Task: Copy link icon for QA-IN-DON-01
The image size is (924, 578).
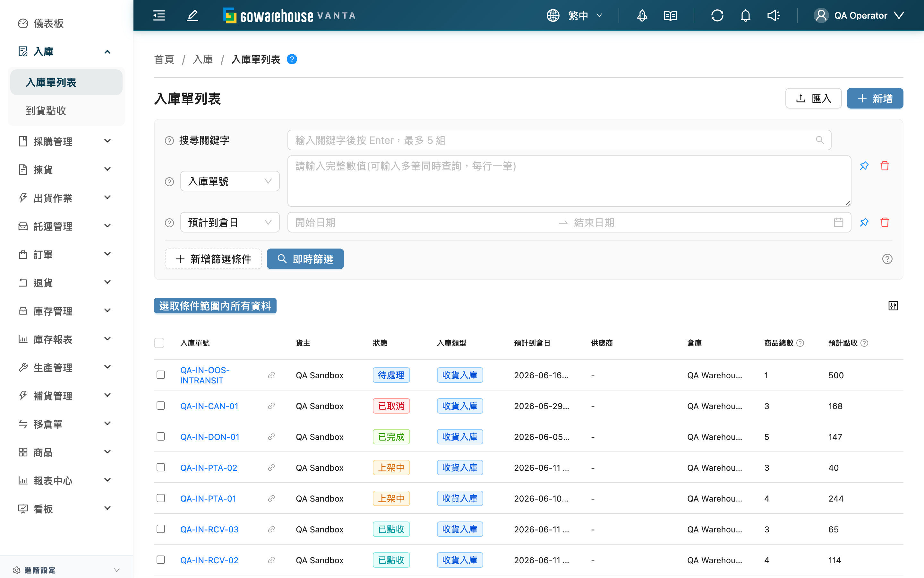Action: coord(271,437)
